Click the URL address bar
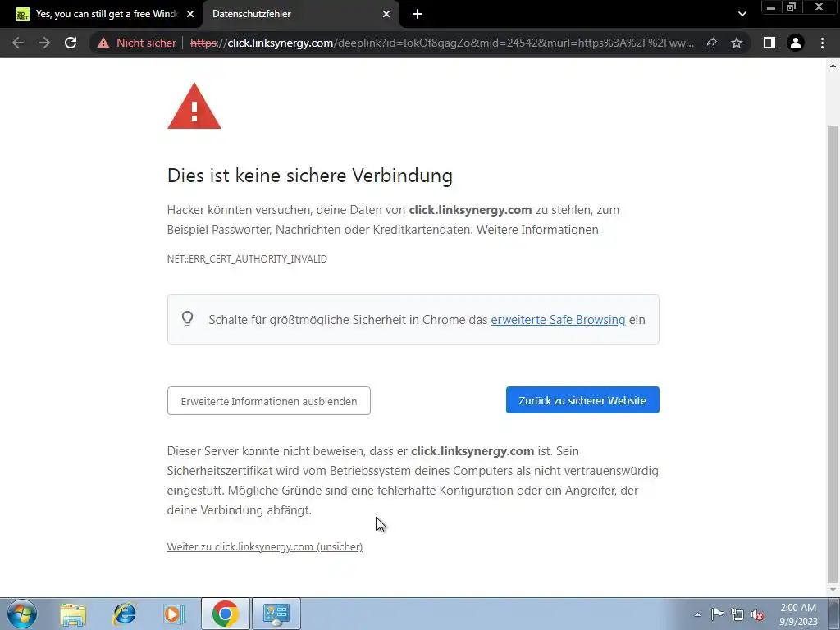This screenshot has width=840, height=630. 442,43
